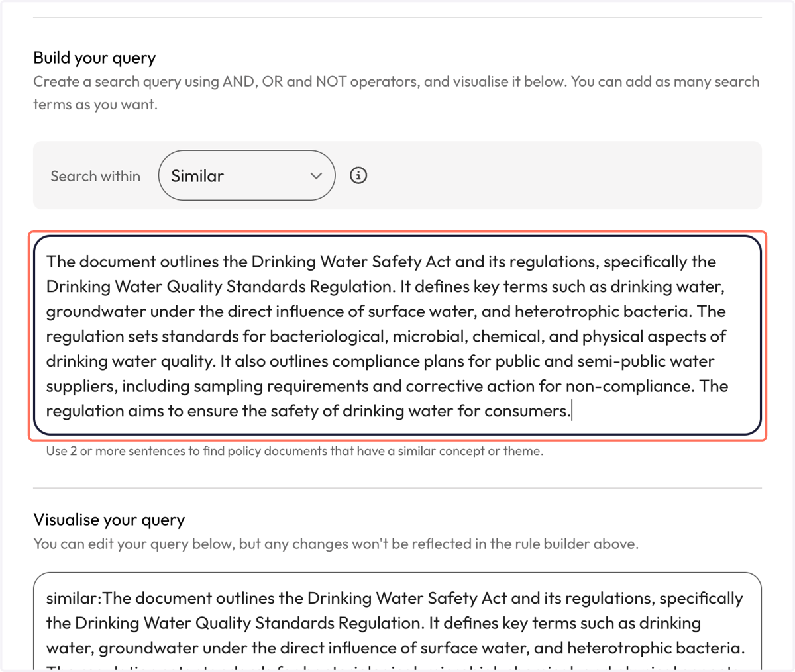Click the info icon beside Similar dropdown
Image resolution: width=795 pixels, height=672 pixels.
pyautogui.click(x=358, y=175)
